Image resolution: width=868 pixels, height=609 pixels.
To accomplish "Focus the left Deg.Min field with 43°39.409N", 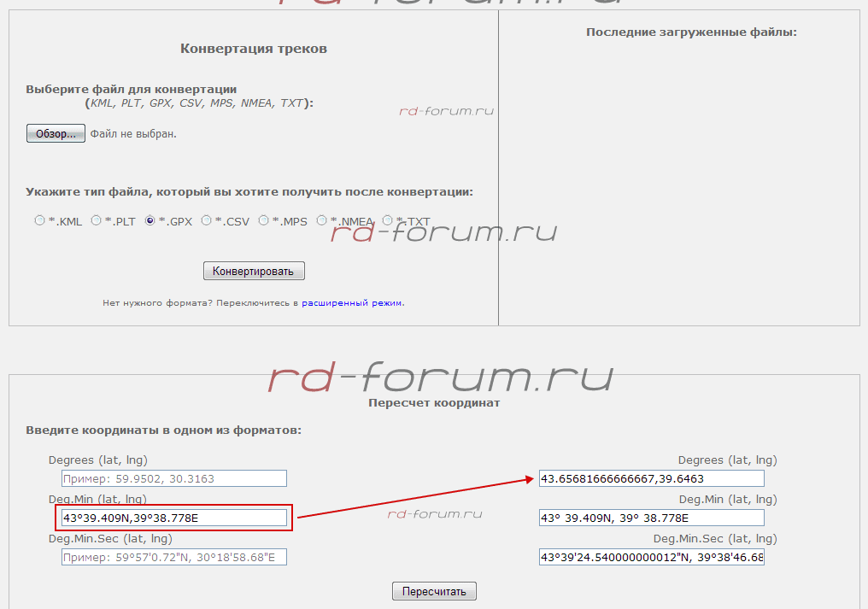I will 174,518.
